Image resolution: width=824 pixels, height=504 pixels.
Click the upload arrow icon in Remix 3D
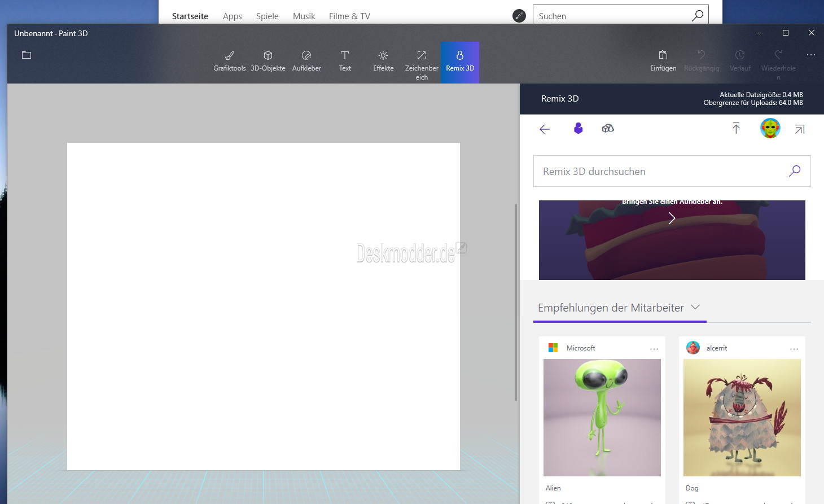[x=736, y=128]
